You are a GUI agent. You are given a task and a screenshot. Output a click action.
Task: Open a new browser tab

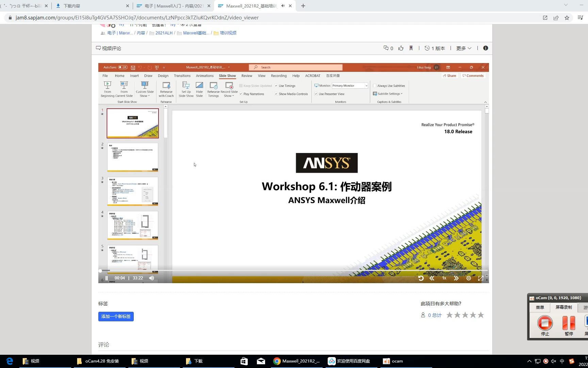(x=303, y=6)
